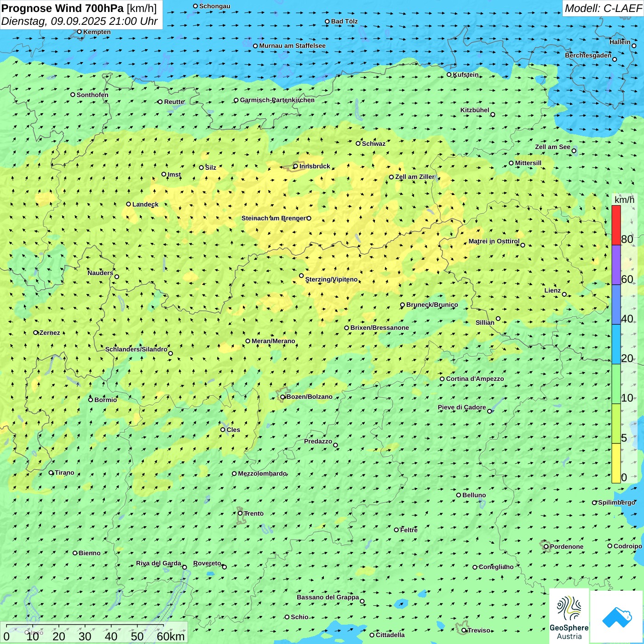Click the GeoSphere Austria logo

point(569,616)
